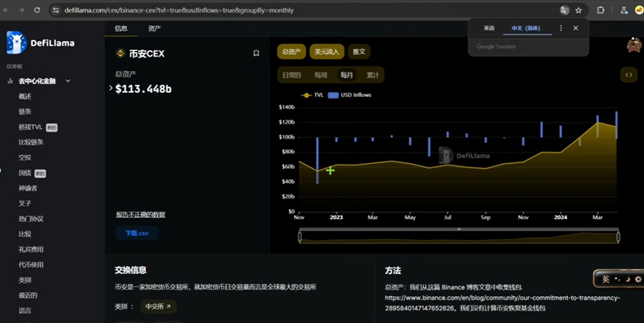Open 空投 in the sidebar
The height and width of the screenshot is (323, 644).
point(25,157)
